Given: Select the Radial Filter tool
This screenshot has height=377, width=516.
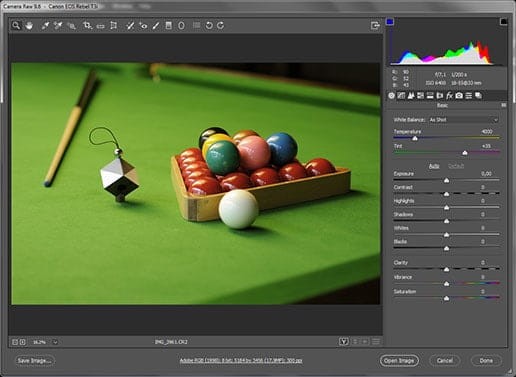Looking at the screenshot, I should (x=181, y=25).
